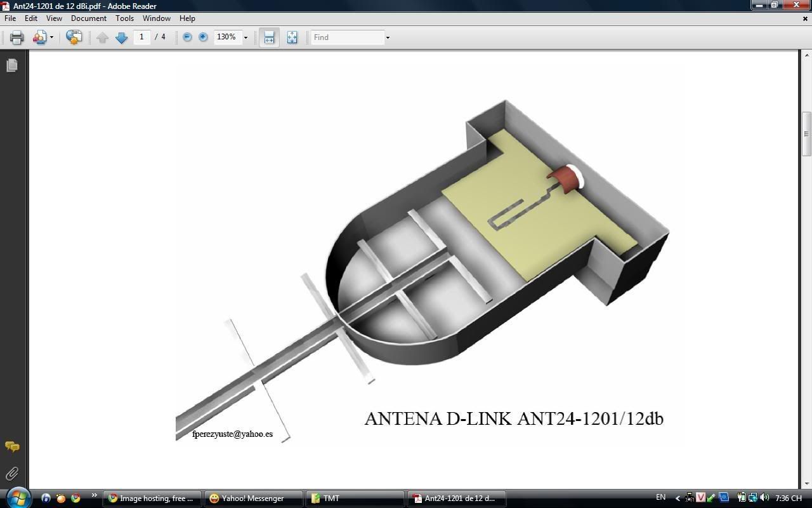The width and height of the screenshot is (812, 508).
Task: Open the Comments panel in sidebar
Action: 12,447
